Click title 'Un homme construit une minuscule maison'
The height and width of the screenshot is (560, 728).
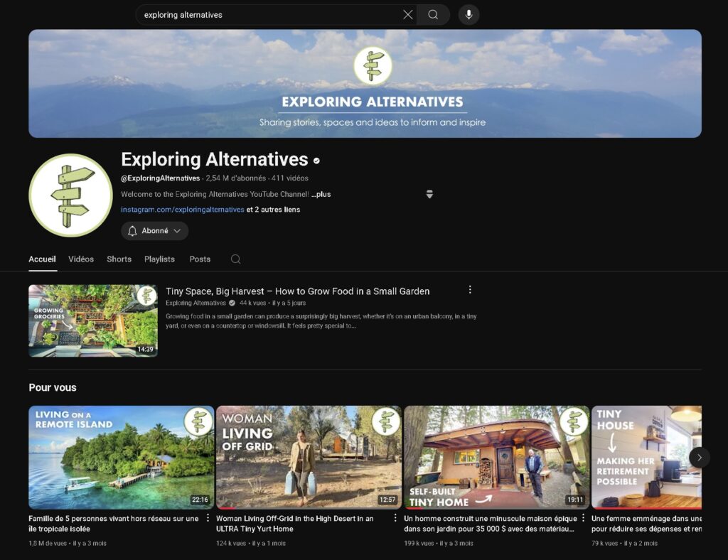coord(491,523)
